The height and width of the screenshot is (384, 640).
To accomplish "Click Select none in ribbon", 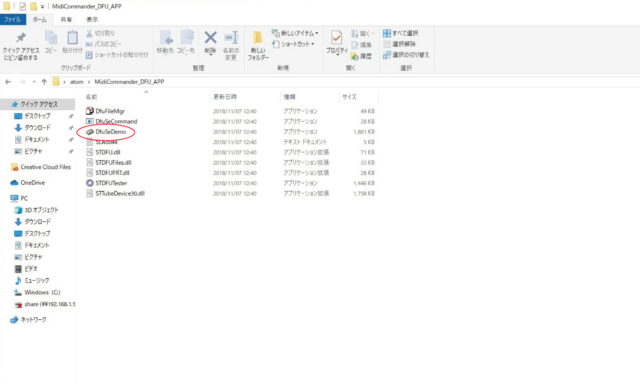I will [400, 44].
